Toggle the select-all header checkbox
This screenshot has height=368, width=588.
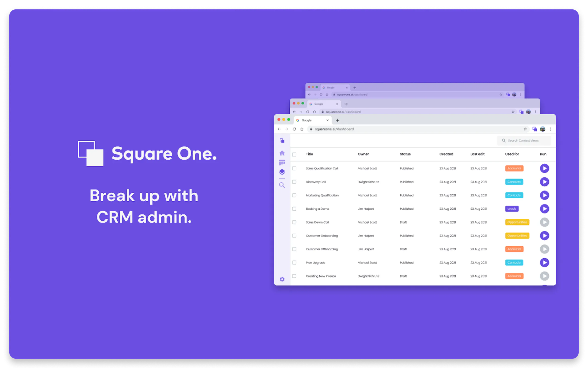pos(294,154)
